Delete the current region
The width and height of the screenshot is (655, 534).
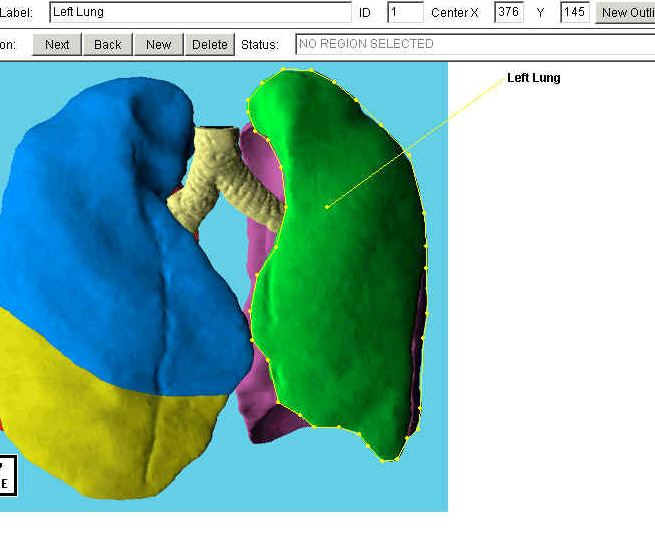click(x=210, y=44)
